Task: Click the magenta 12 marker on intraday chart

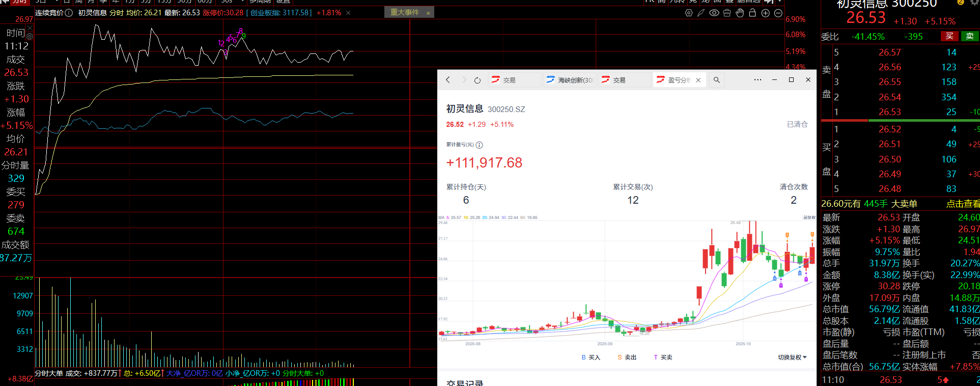Action: click(x=221, y=43)
